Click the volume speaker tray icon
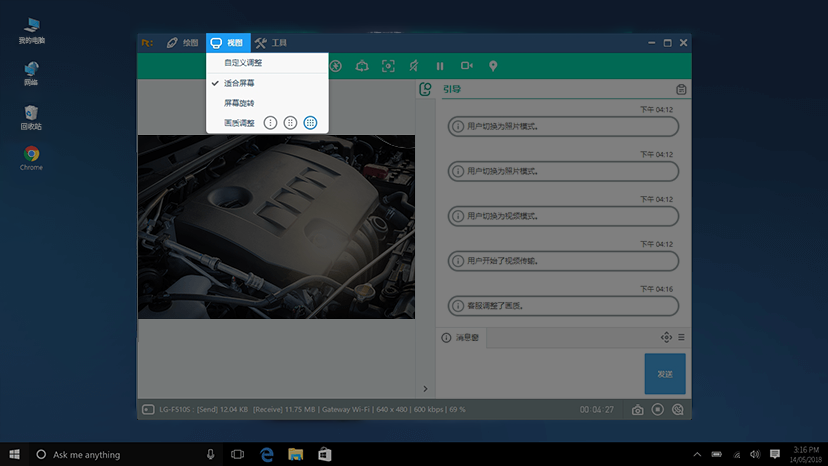 pos(755,454)
